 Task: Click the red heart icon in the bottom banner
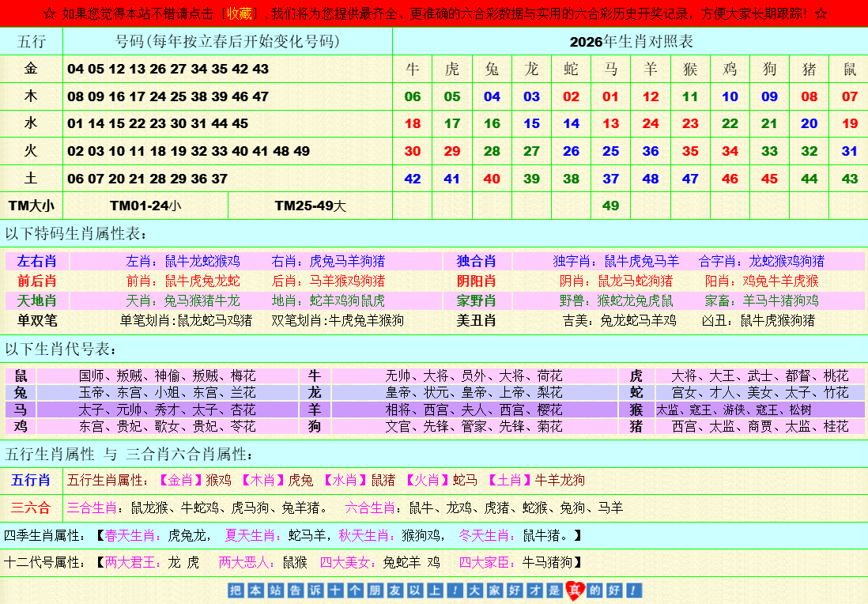576,590
